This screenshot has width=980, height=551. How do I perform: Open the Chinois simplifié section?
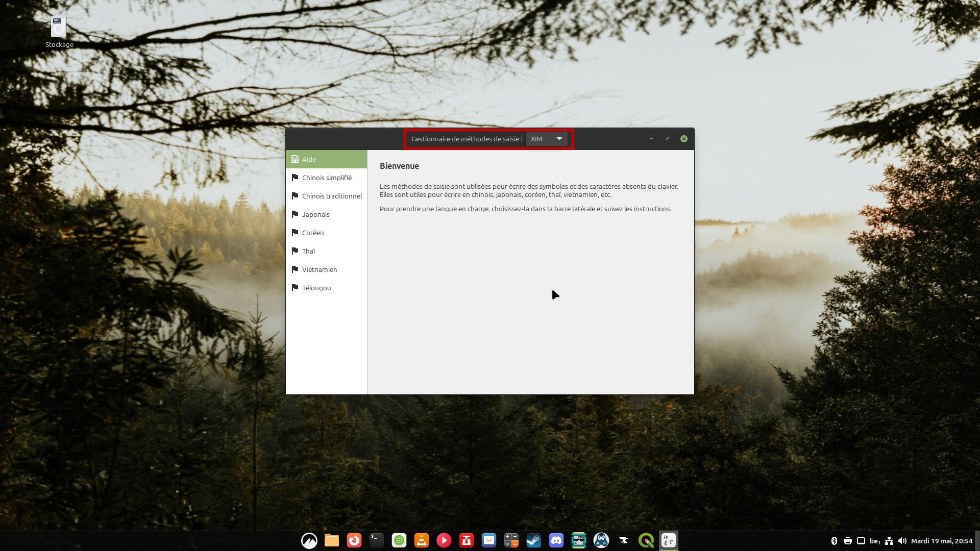326,178
